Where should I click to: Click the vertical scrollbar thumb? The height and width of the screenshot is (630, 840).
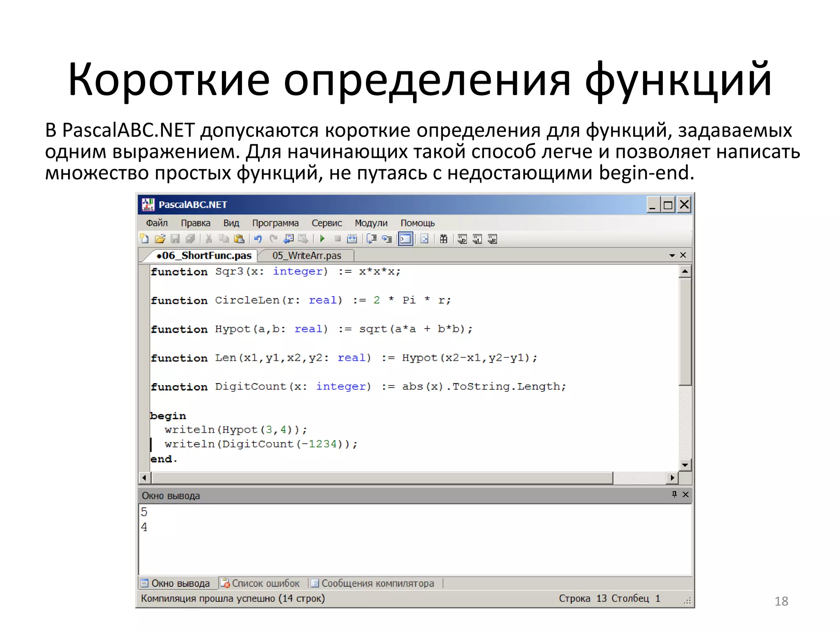[685, 331]
